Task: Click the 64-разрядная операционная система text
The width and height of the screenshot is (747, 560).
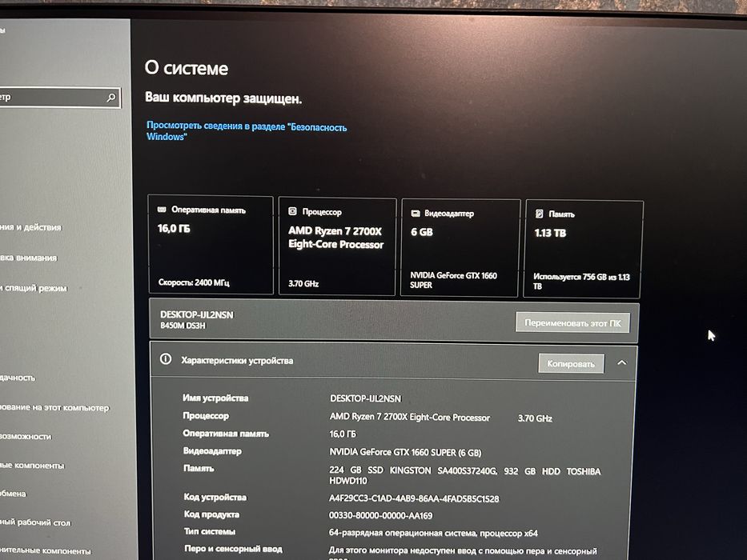Action: 433,533
